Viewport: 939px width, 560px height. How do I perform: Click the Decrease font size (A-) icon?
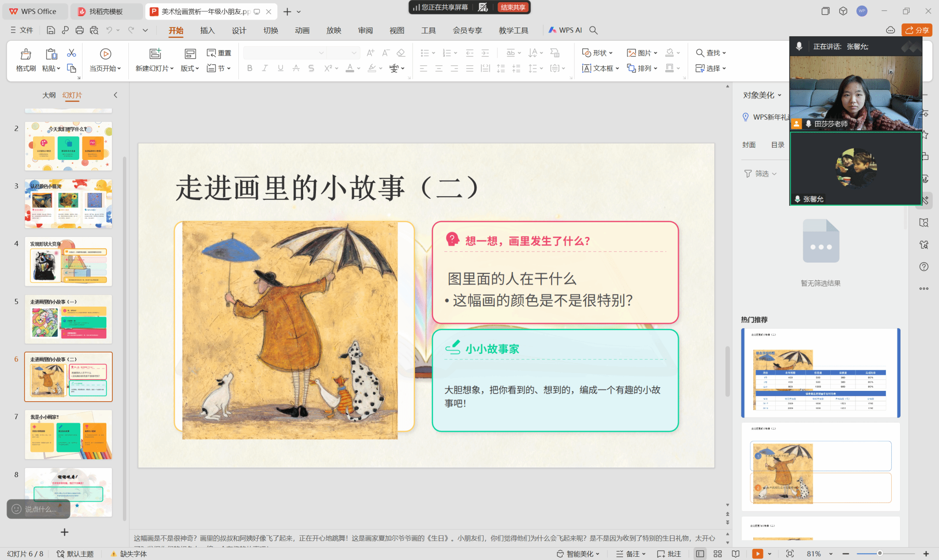pyautogui.click(x=386, y=53)
